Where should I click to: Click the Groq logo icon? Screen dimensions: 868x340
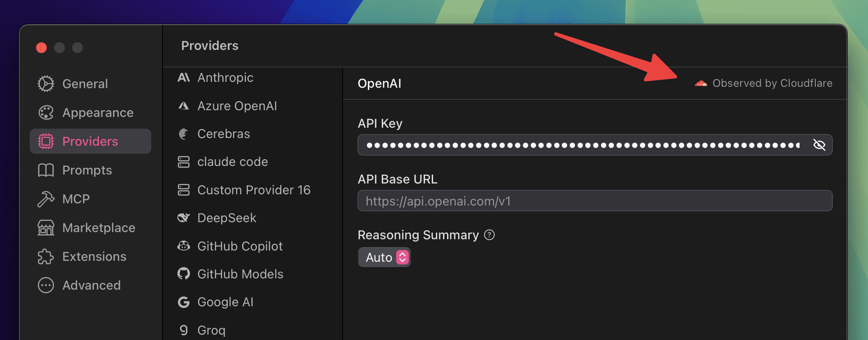tap(184, 330)
